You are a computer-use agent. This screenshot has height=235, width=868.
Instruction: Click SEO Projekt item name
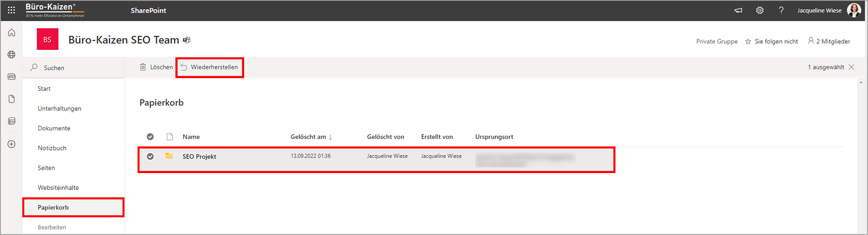pos(199,156)
